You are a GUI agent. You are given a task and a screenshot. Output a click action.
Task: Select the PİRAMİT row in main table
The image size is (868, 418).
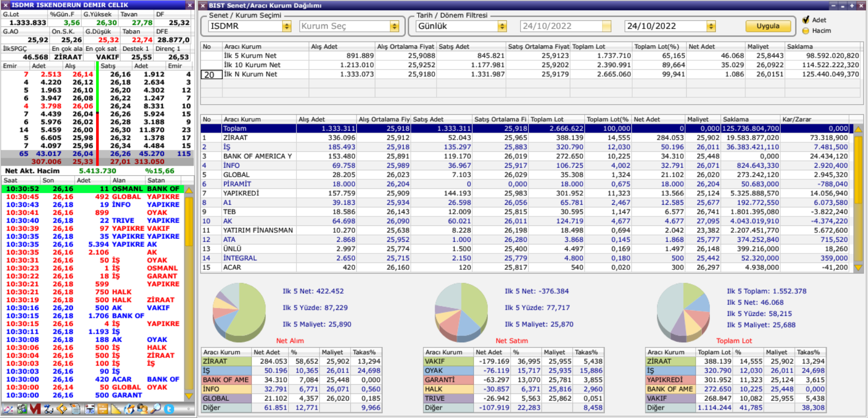[x=524, y=184]
